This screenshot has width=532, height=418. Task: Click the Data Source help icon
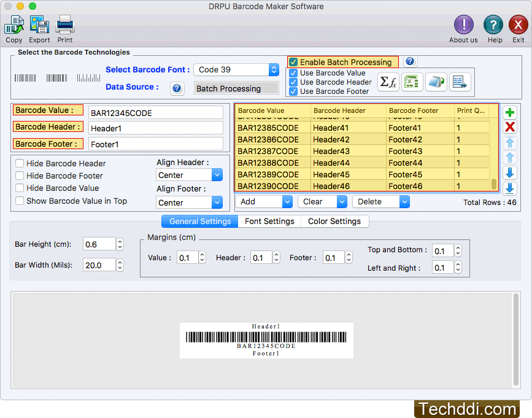[x=177, y=88]
